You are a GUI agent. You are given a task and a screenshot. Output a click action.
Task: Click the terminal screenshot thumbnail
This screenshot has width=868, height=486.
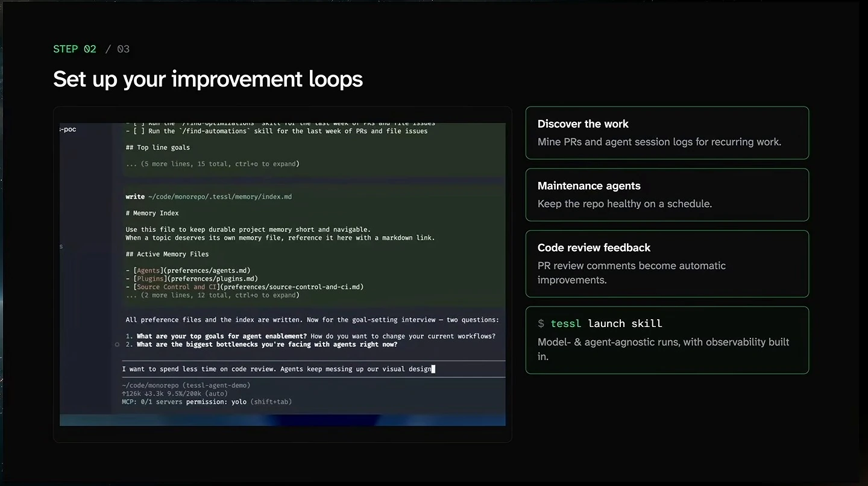pyautogui.click(x=282, y=275)
